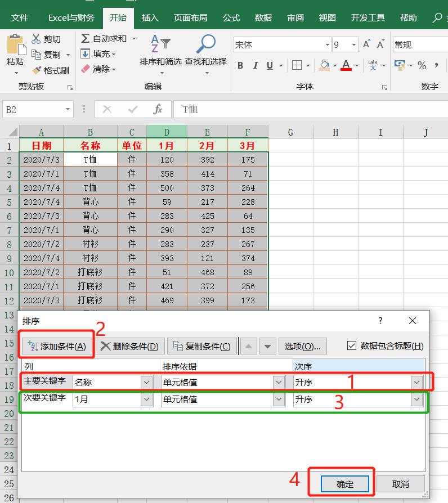Open secondary key order dropdown
Viewport: 448px width, 503px height.
pos(416,399)
